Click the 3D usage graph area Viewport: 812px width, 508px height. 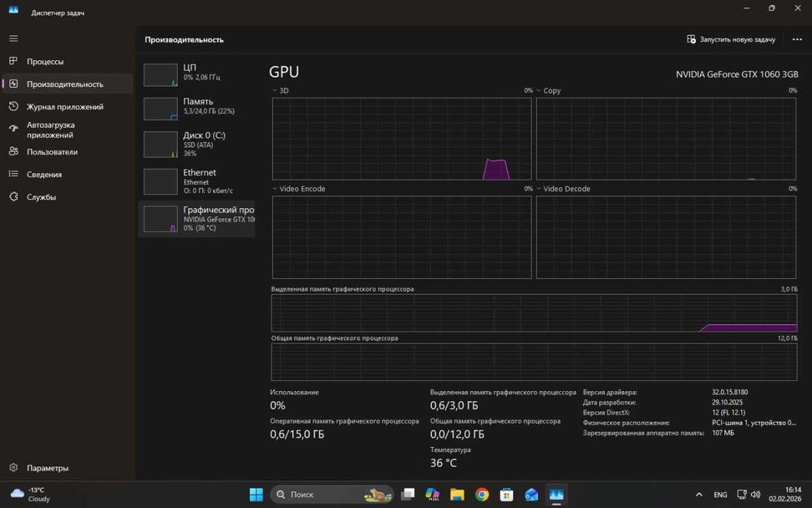point(402,138)
